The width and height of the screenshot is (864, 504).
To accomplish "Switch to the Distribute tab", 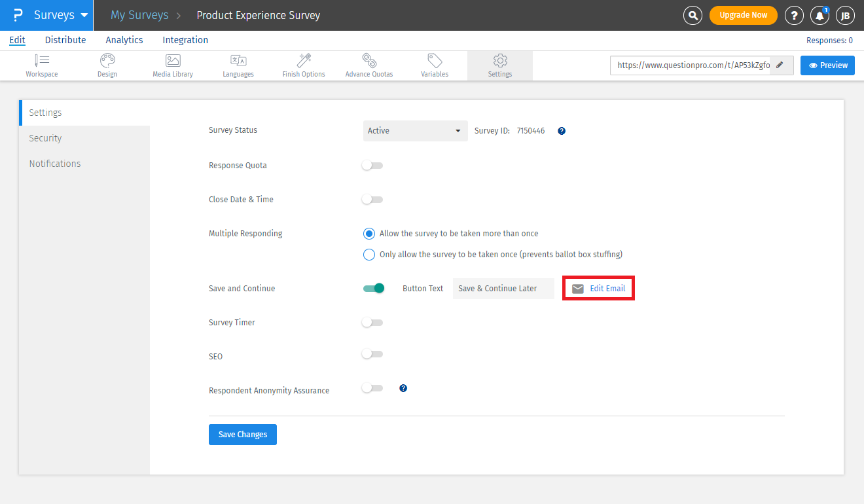I will [x=65, y=40].
